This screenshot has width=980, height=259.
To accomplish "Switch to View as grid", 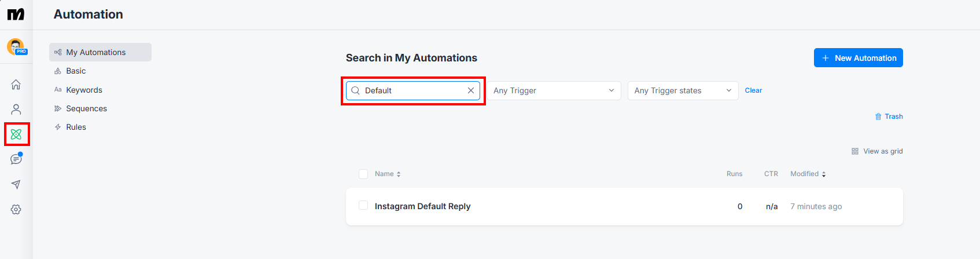I will coord(877,151).
